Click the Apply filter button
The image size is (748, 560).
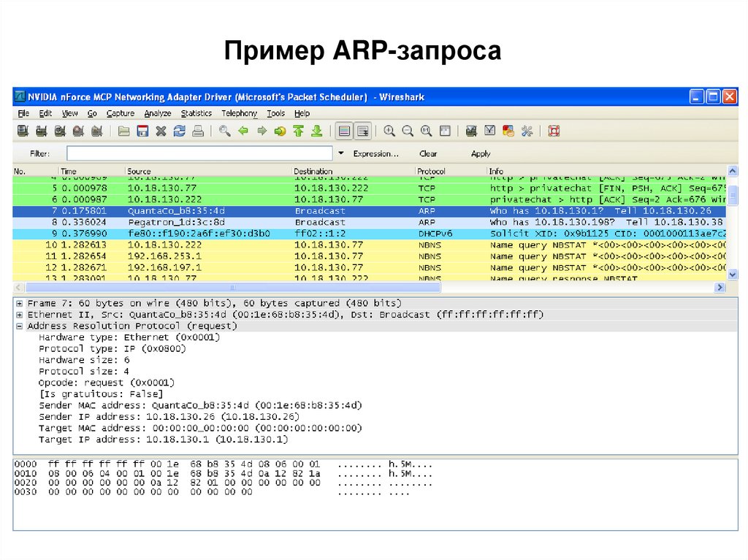(481, 154)
